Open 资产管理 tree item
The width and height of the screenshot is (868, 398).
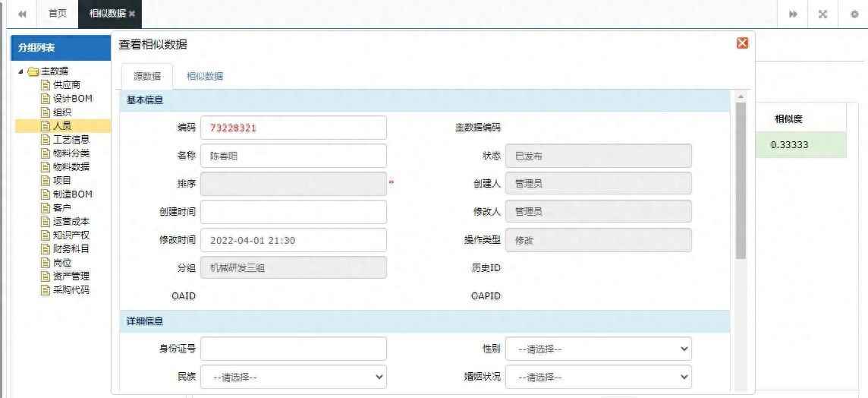click(x=71, y=276)
